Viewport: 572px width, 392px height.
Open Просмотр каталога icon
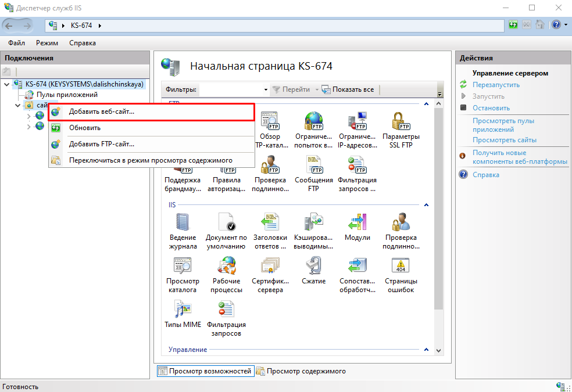click(183, 267)
